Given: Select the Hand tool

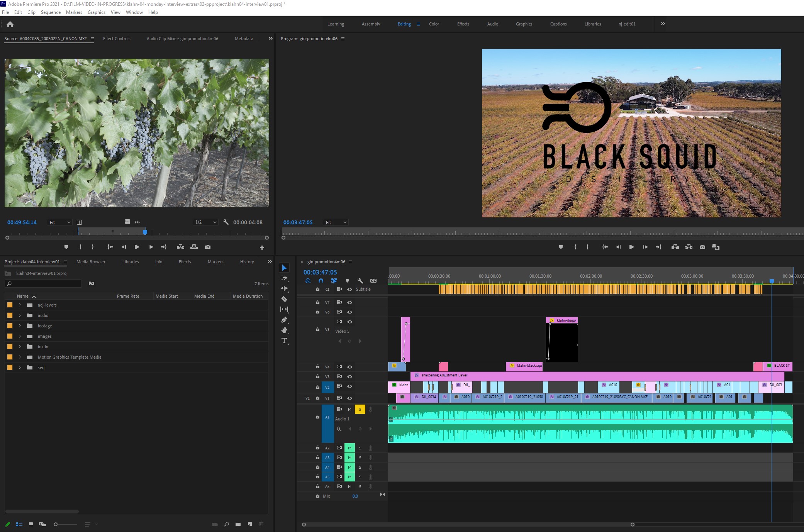Looking at the screenshot, I should [x=284, y=330].
